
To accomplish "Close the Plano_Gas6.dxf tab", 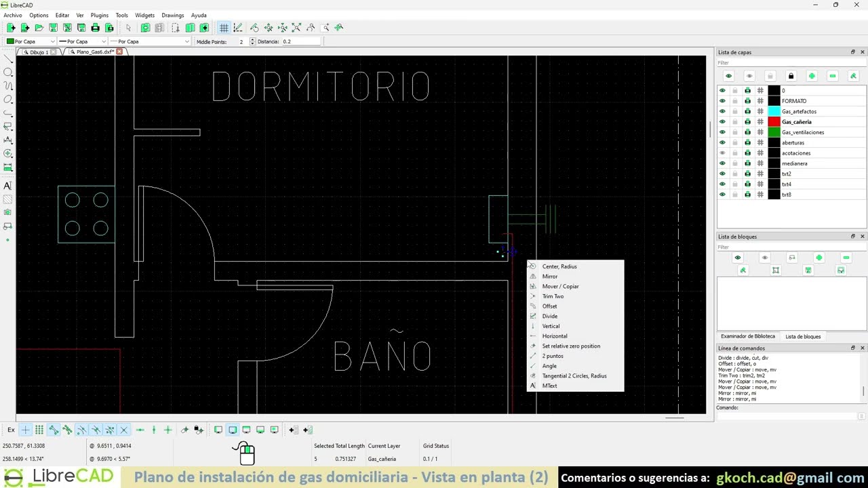I will click(x=119, y=52).
